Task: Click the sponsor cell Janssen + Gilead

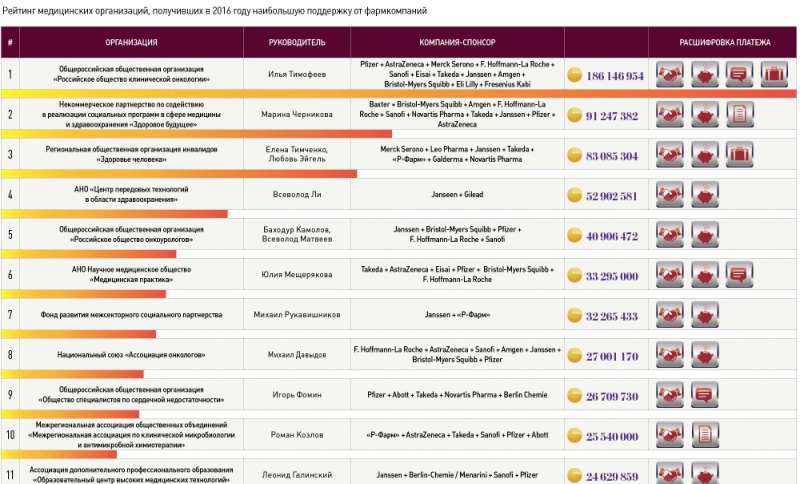Action: point(457,195)
